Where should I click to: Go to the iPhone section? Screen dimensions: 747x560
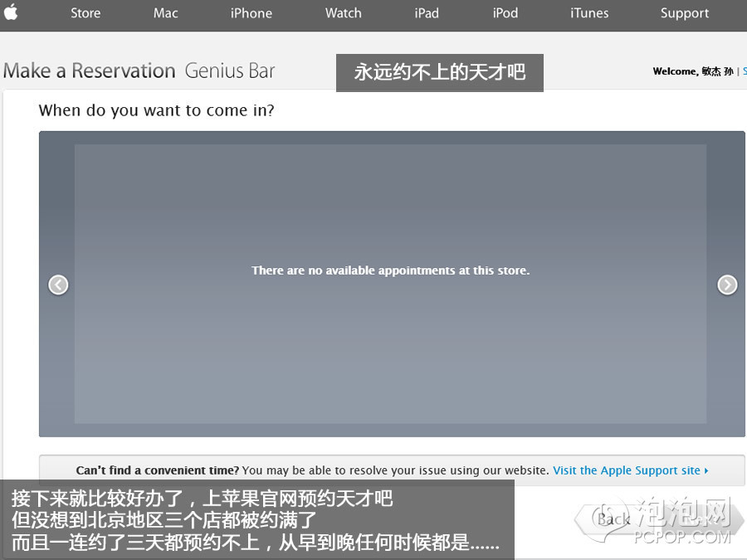point(251,12)
